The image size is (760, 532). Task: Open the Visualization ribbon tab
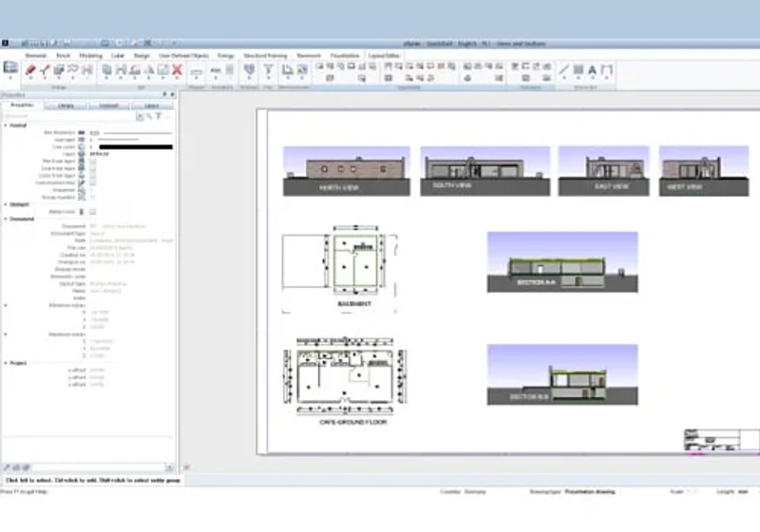click(345, 56)
